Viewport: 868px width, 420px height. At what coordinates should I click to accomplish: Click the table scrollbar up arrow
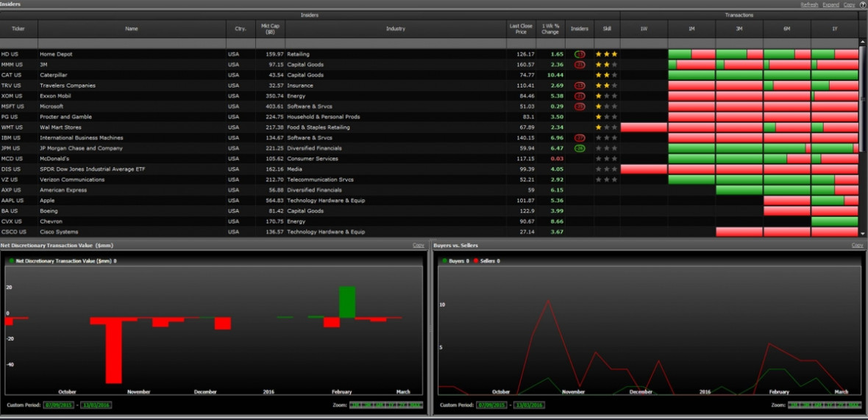[x=862, y=43]
